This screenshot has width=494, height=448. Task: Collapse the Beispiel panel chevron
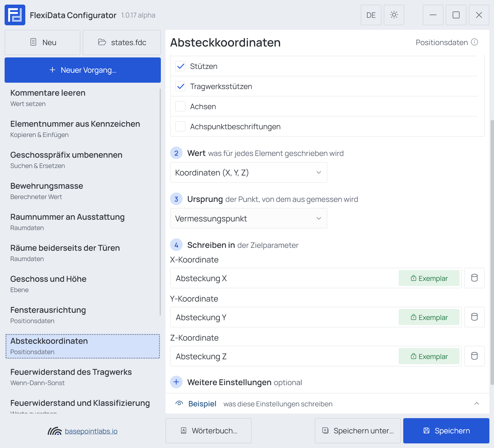point(477,403)
